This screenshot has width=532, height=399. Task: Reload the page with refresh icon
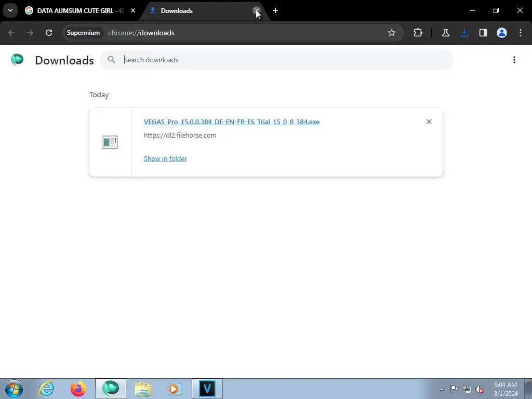(49, 33)
